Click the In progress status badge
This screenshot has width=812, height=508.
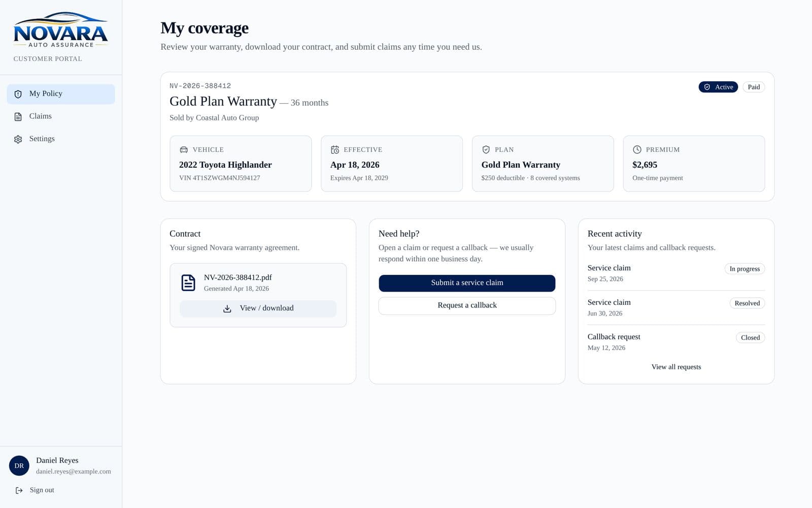coord(745,269)
